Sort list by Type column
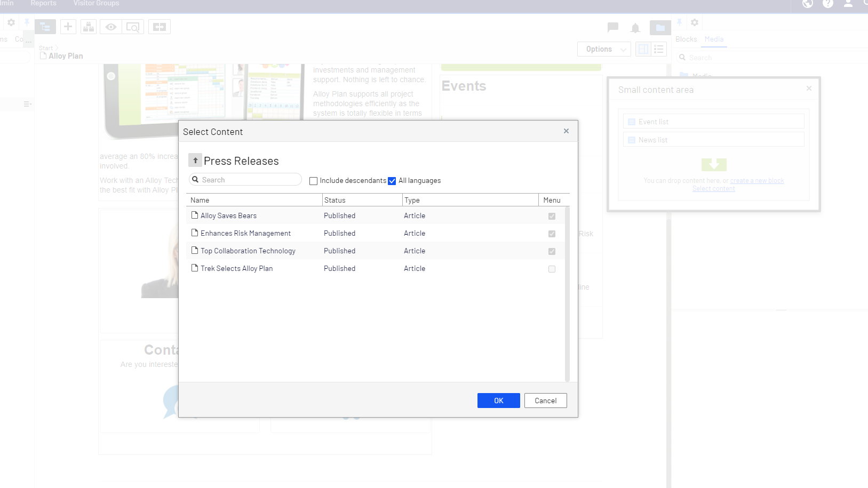The width and height of the screenshot is (868, 488). (x=471, y=200)
